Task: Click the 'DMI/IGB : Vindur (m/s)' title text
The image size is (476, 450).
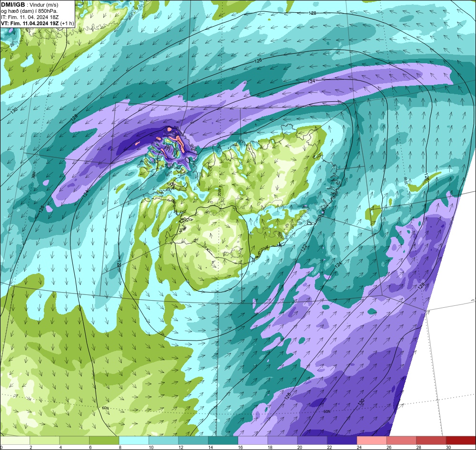Action: pyautogui.click(x=30, y=5)
